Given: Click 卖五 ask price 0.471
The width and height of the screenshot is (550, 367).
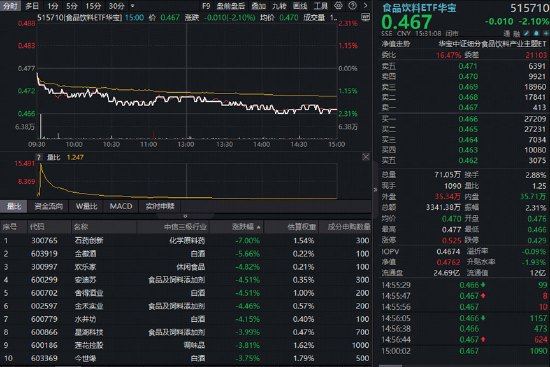Looking at the screenshot, I should (468, 66).
